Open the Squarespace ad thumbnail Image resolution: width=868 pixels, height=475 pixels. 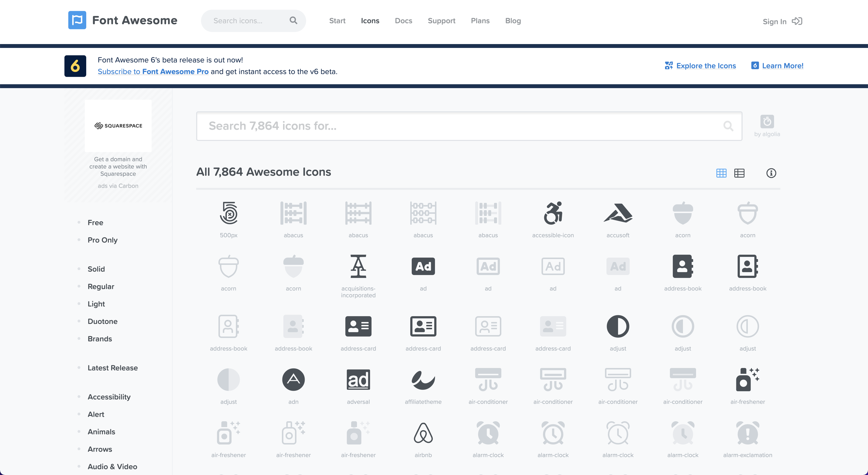118,126
